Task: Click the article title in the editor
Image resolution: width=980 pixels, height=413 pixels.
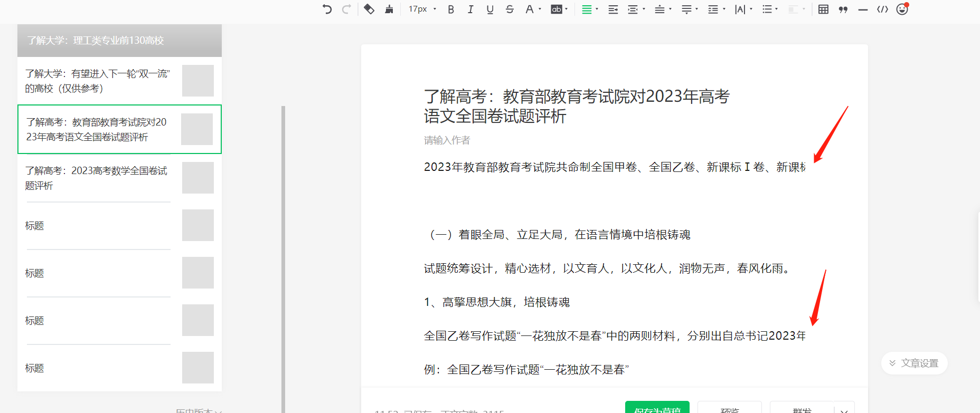Action: 577,106
